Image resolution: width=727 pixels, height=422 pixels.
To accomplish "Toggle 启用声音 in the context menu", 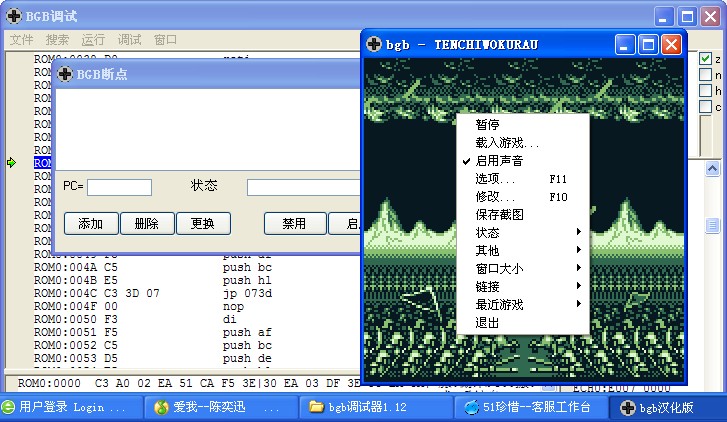I will tap(523, 161).
